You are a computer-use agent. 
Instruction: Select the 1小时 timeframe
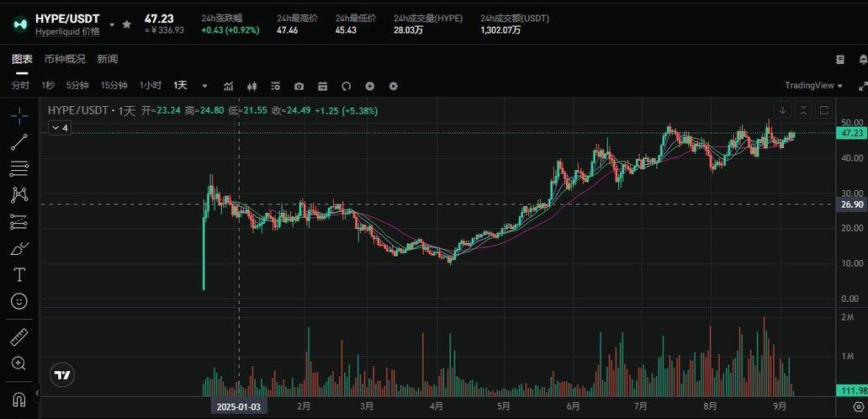[151, 85]
